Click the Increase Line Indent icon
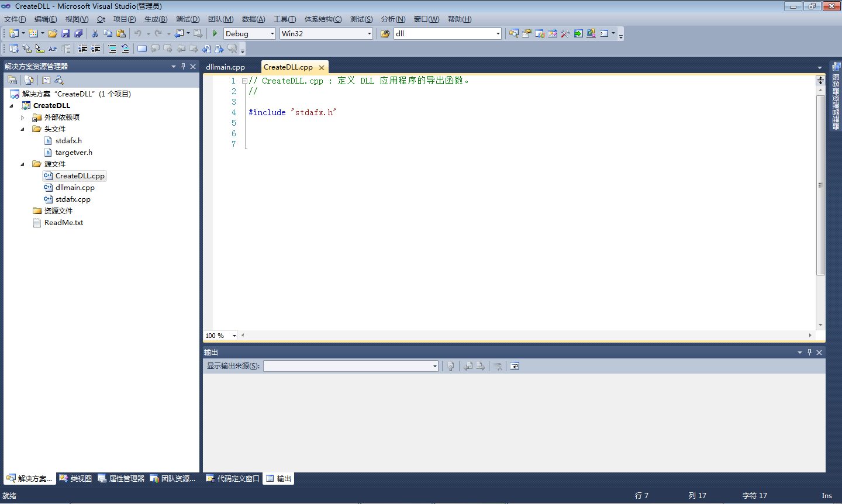 [95, 49]
